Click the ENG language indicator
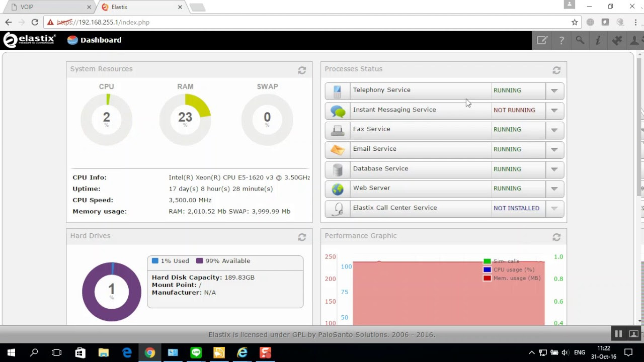The height and width of the screenshot is (362, 644). point(580,352)
